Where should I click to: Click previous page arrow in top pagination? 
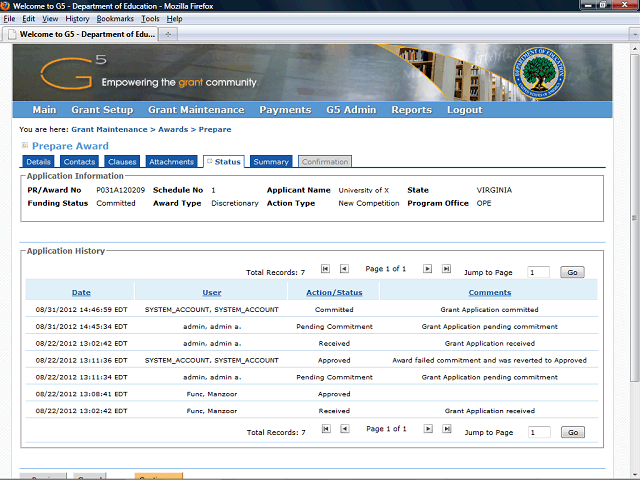point(344,269)
